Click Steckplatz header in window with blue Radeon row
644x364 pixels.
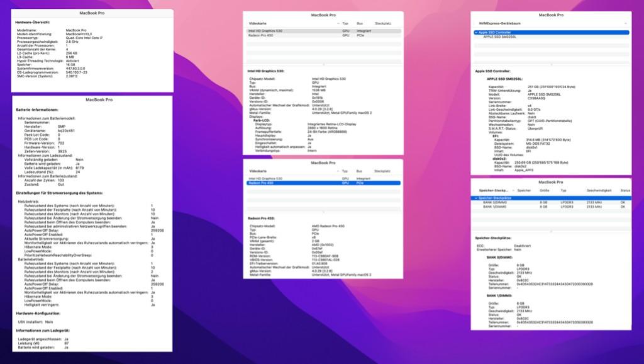[382, 171]
